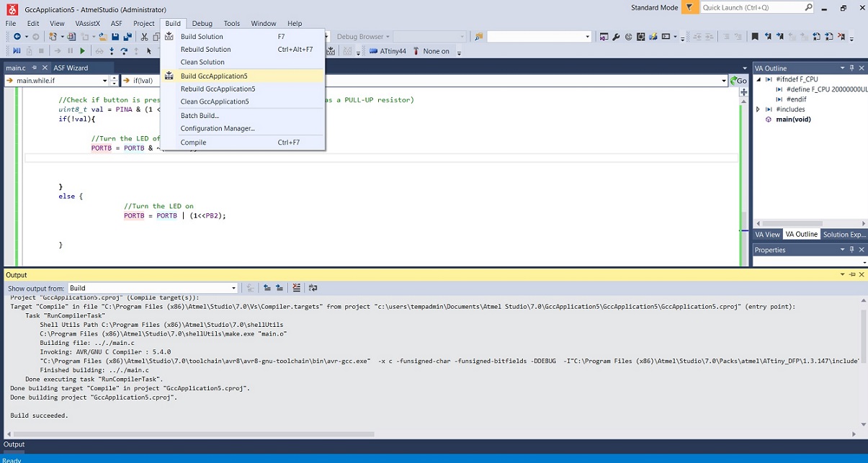Open the Show output from dropdown
Image resolution: width=868 pixels, height=463 pixels.
tap(233, 287)
